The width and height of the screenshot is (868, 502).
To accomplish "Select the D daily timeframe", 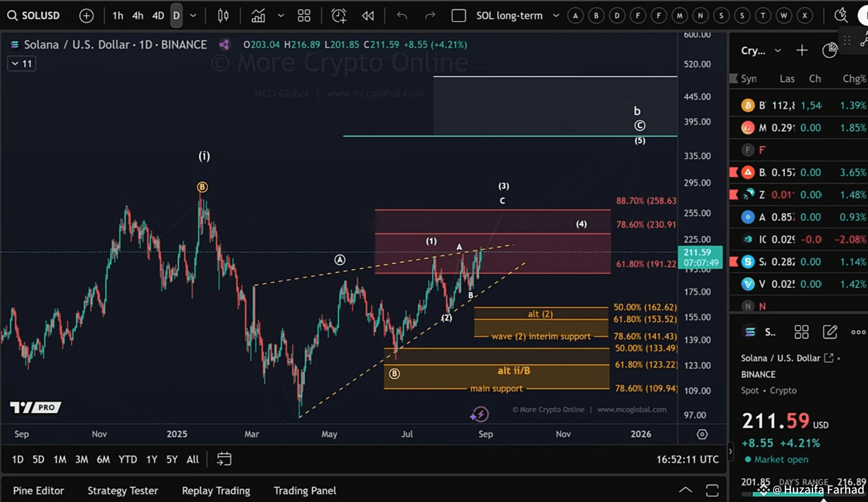I will tap(176, 16).
